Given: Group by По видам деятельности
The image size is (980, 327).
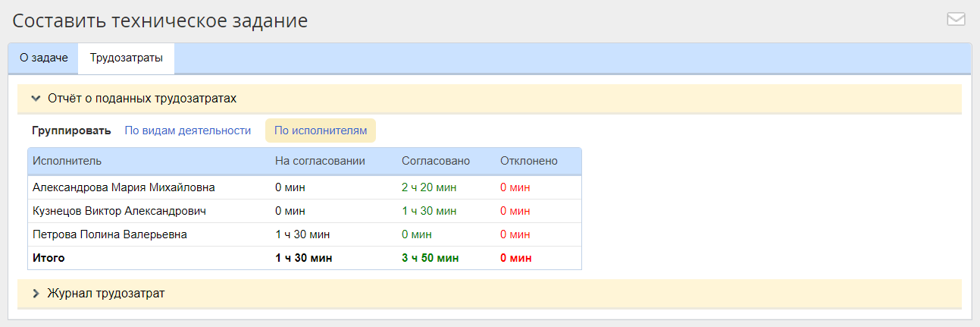Looking at the screenshot, I should pyautogui.click(x=187, y=130).
